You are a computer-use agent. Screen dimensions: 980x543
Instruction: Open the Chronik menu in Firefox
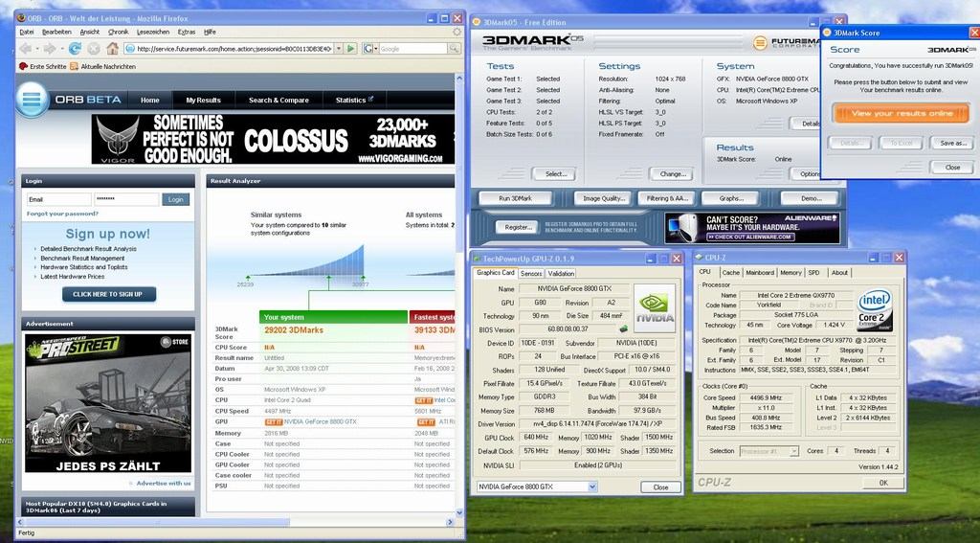[118, 32]
